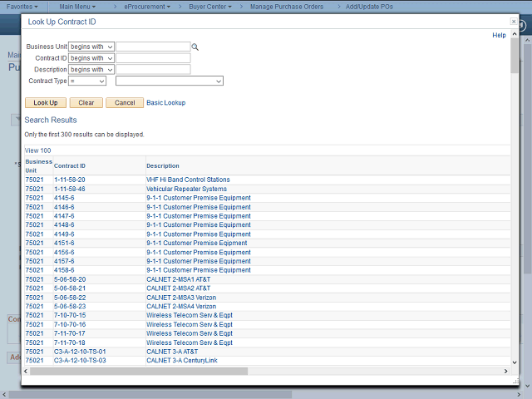Viewport: 532px width, 399px height.
Task: Open the Favorites menu
Action: pyautogui.click(x=22, y=6)
